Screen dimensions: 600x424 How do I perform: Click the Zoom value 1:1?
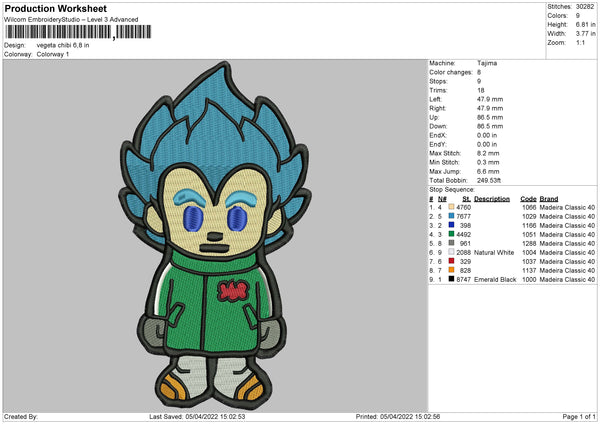(580, 42)
